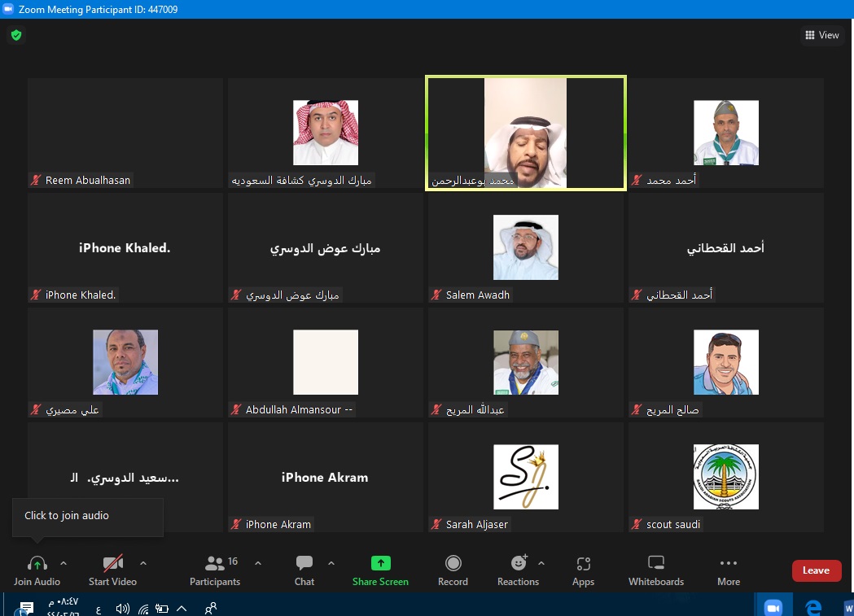The height and width of the screenshot is (616, 854).
Task: Open the View layout menu
Action: tap(821, 35)
